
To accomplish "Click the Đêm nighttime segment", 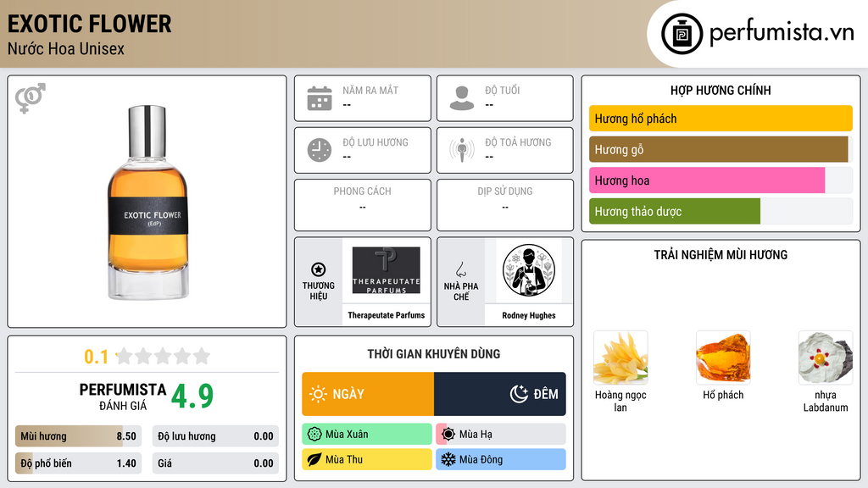I will 500,394.
